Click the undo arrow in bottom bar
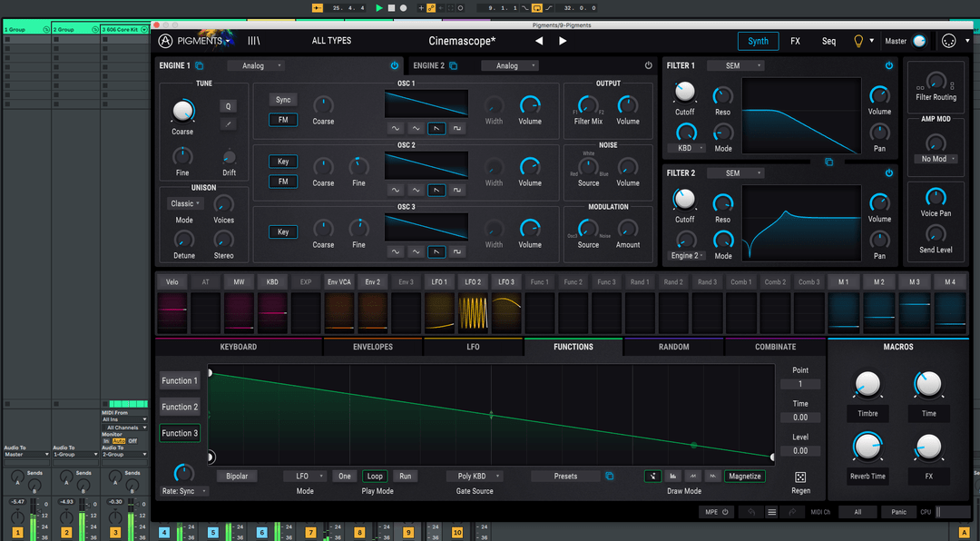 coord(751,512)
